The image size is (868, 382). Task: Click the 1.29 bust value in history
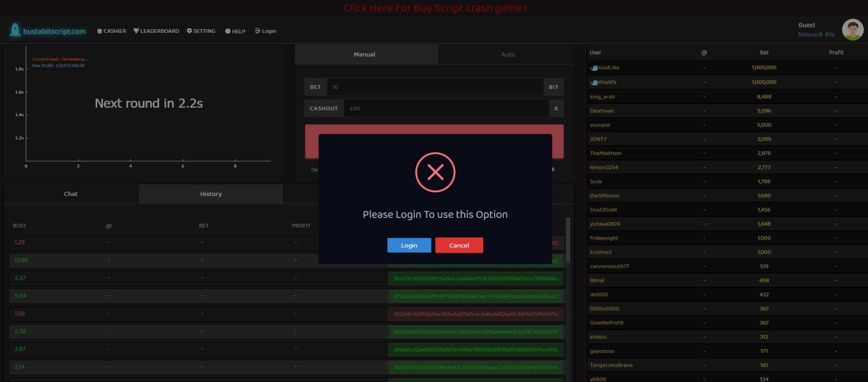click(x=20, y=242)
